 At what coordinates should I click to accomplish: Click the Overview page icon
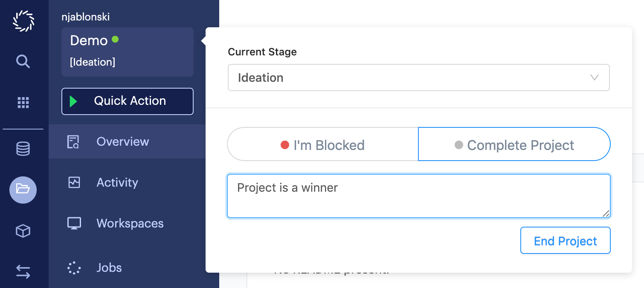pyautogui.click(x=74, y=141)
